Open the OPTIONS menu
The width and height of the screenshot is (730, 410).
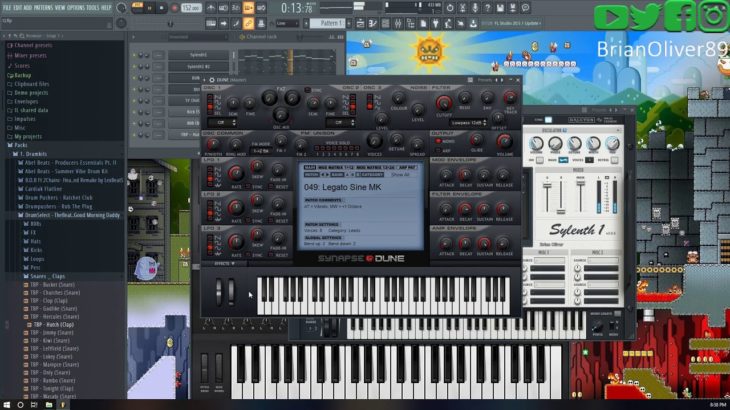(x=77, y=8)
